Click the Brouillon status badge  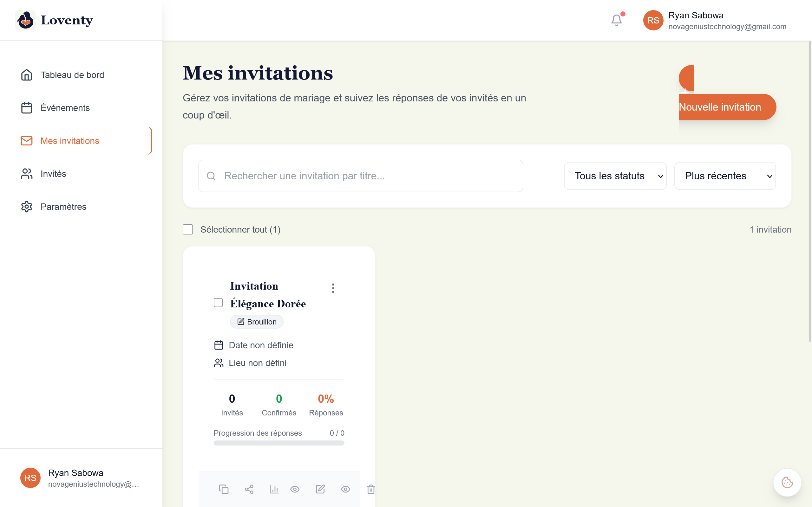[x=257, y=322]
